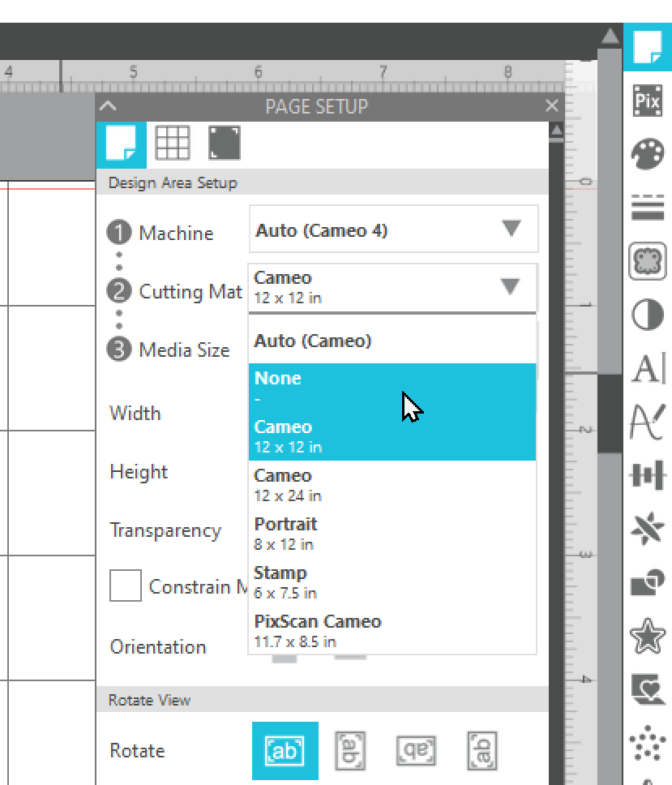Click the Orientation label
Image resolution: width=672 pixels, height=785 pixels.
pyautogui.click(x=158, y=647)
